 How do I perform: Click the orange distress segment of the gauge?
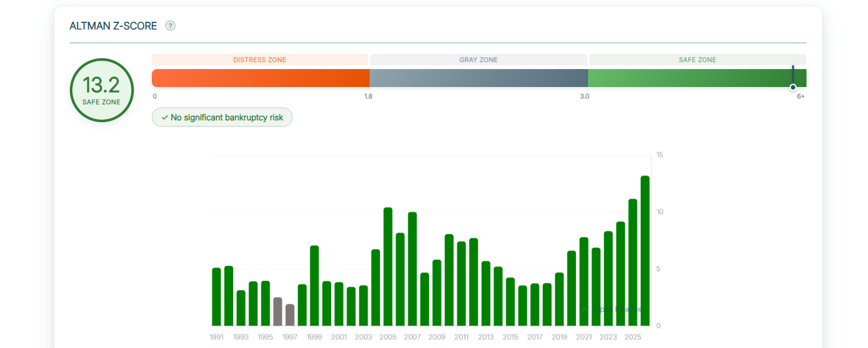tap(261, 78)
